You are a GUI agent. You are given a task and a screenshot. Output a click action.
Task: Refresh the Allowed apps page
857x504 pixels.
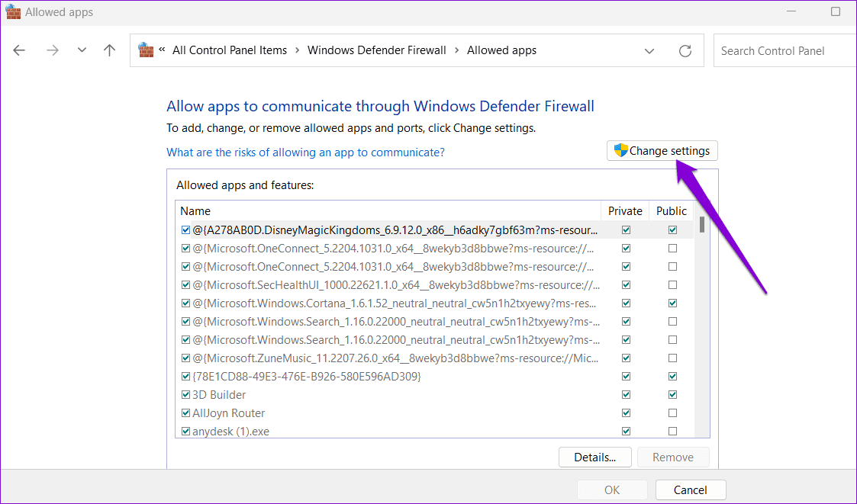point(685,51)
